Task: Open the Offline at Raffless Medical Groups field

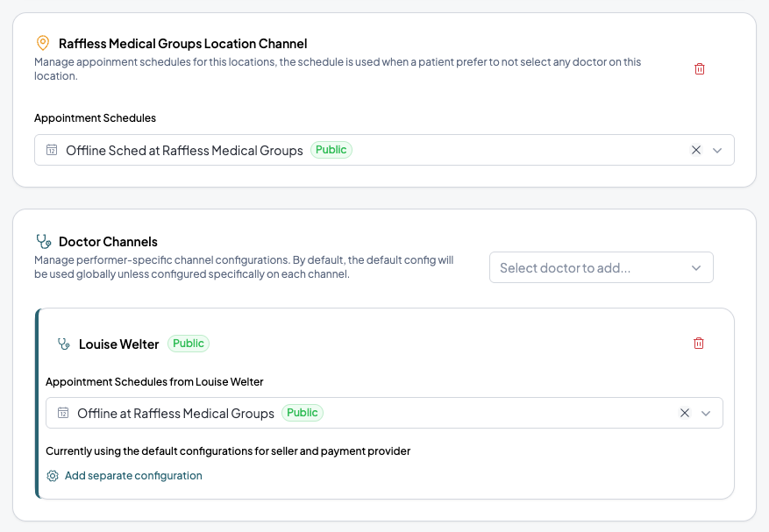Action: pos(384,413)
